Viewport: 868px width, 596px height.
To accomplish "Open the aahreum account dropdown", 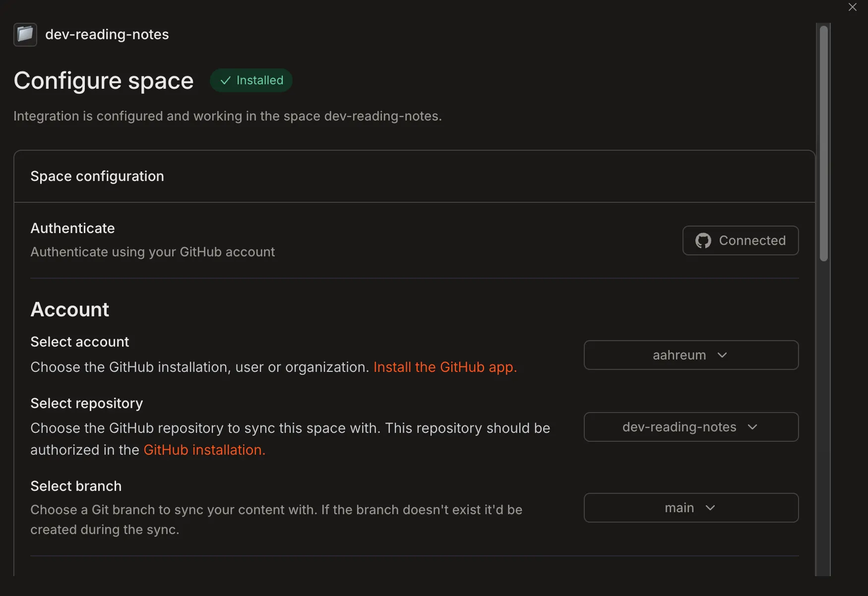I will tap(691, 355).
